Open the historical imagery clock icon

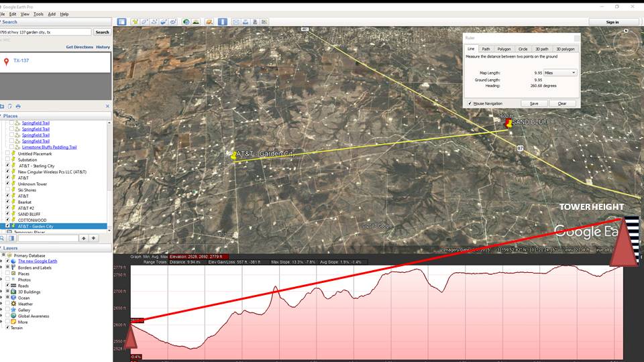[186, 21]
